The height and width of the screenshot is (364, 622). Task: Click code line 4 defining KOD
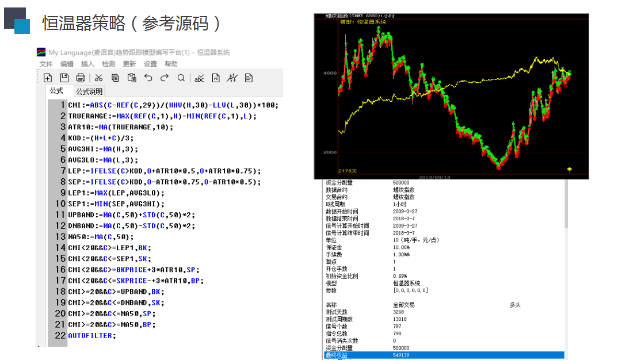(101, 138)
